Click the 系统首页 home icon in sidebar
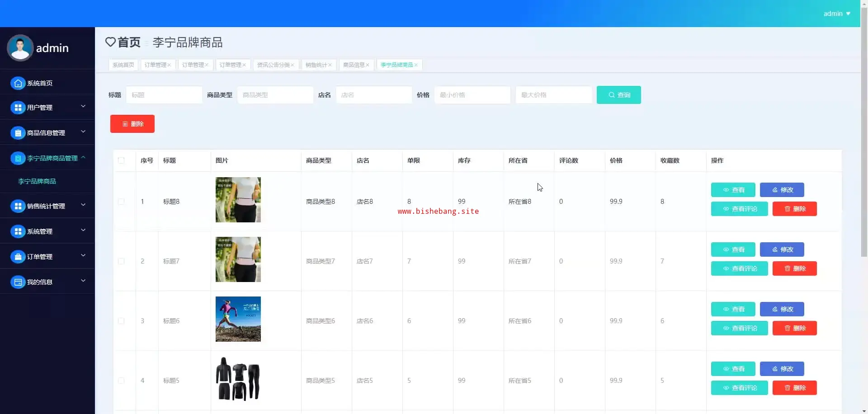868x414 pixels. [x=18, y=83]
